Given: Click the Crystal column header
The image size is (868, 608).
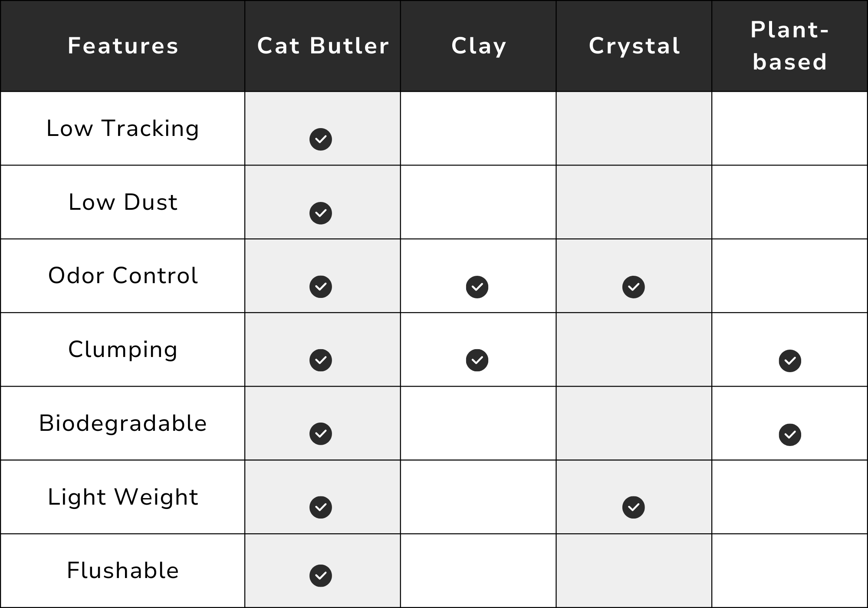Looking at the screenshot, I should tap(634, 46).
